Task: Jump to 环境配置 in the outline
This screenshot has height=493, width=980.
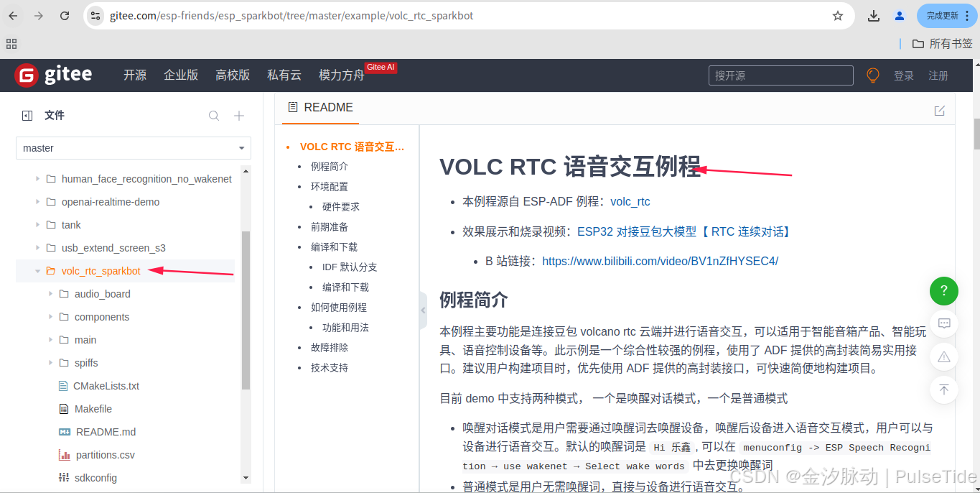Action: 330,187
